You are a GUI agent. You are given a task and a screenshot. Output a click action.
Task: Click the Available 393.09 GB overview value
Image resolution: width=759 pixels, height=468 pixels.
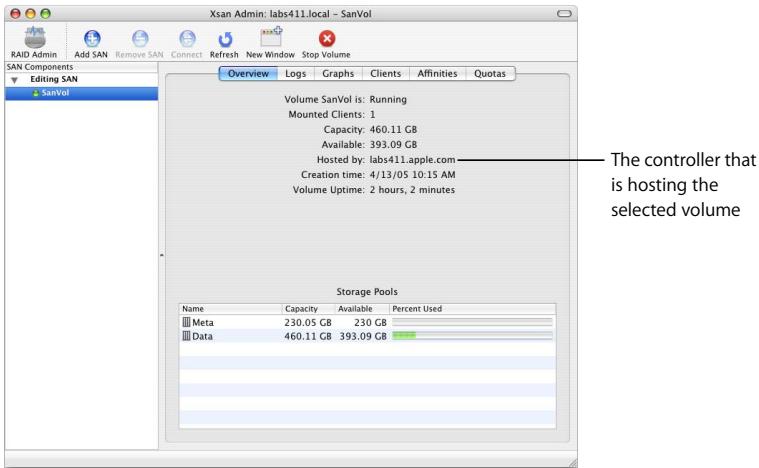394,145
